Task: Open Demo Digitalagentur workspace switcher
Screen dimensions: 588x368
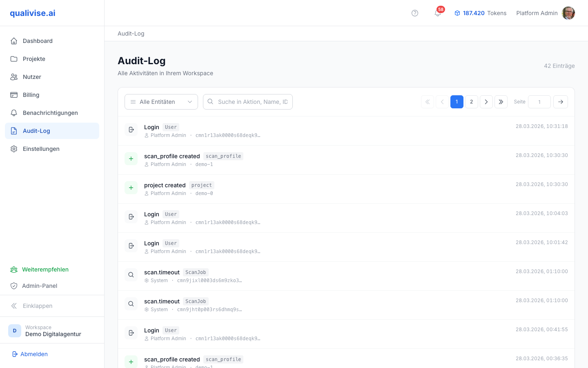Action: (52, 330)
